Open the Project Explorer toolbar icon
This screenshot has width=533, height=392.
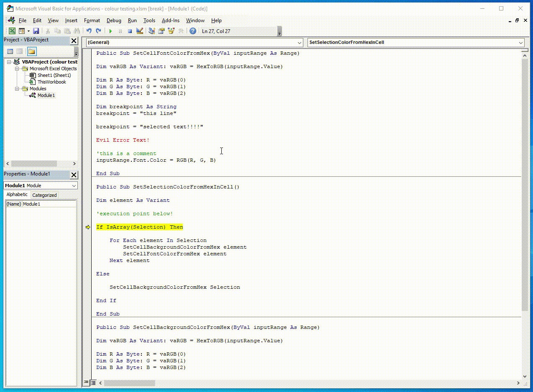151,31
